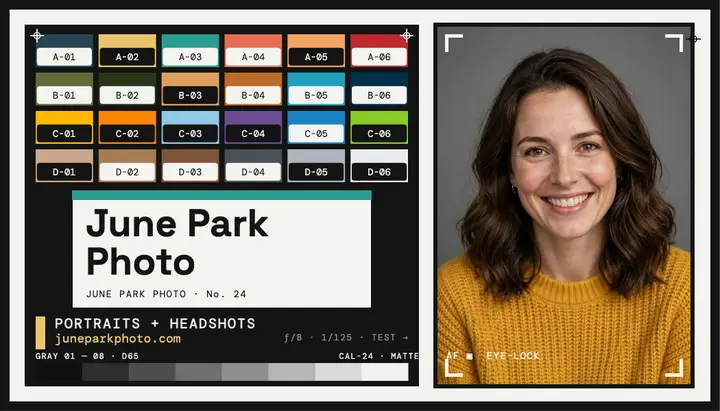Choose the B-06 deep navy swatch
720x411 pixels.
click(x=379, y=89)
